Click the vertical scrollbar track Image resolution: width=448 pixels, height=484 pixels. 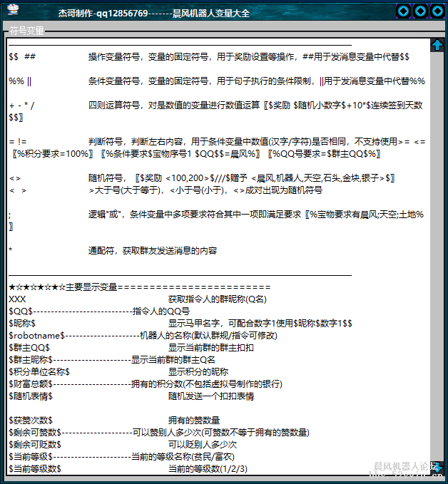point(437,256)
